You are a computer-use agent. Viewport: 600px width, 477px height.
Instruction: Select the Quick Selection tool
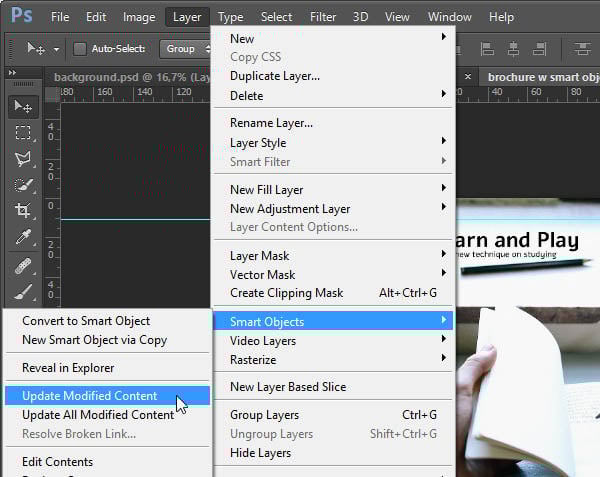click(x=23, y=185)
